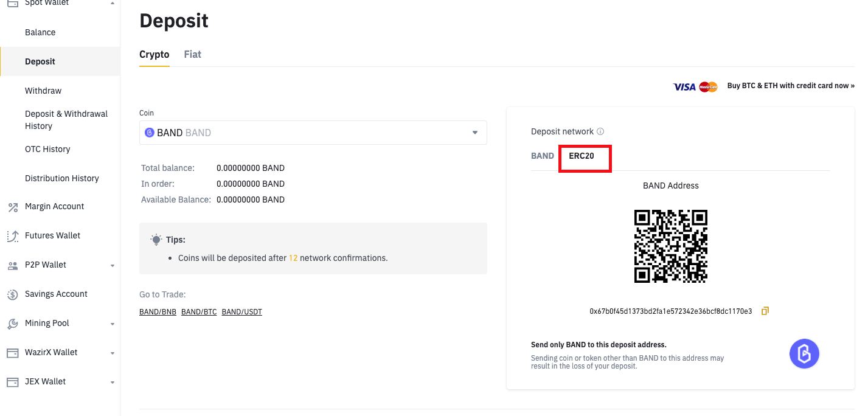868x416 pixels.
Task: Open Balance in the sidebar
Action: [x=40, y=32]
